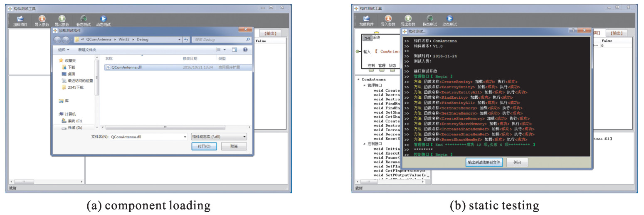The image size is (644, 215).
Task: Click 导出参数 toolbar icon in right window
Action: point(408,19)
